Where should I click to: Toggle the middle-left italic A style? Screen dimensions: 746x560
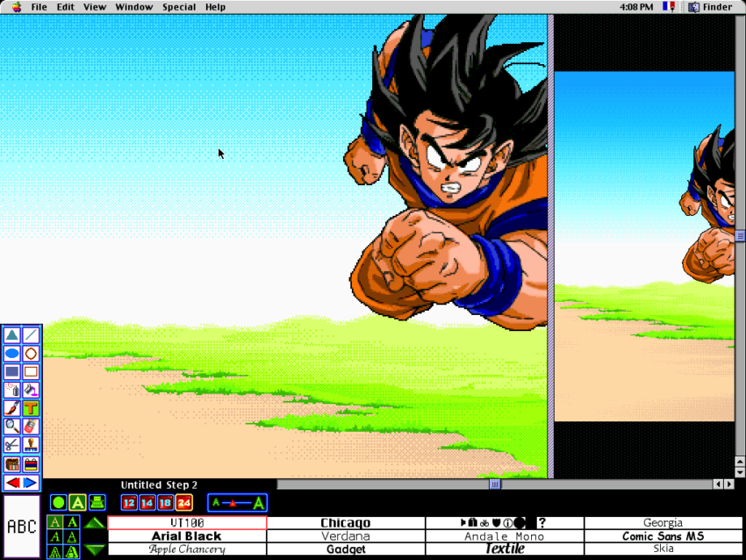(54, 537)
